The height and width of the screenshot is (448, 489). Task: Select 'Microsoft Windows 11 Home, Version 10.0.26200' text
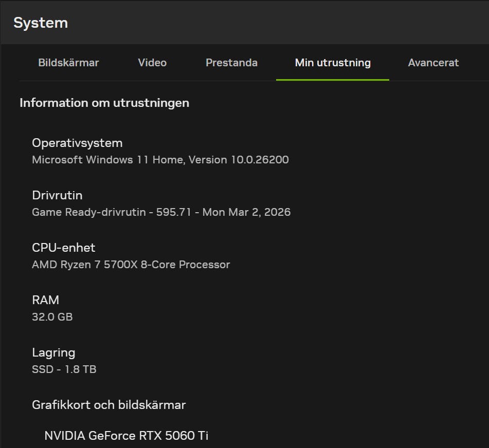click(160, 159)
